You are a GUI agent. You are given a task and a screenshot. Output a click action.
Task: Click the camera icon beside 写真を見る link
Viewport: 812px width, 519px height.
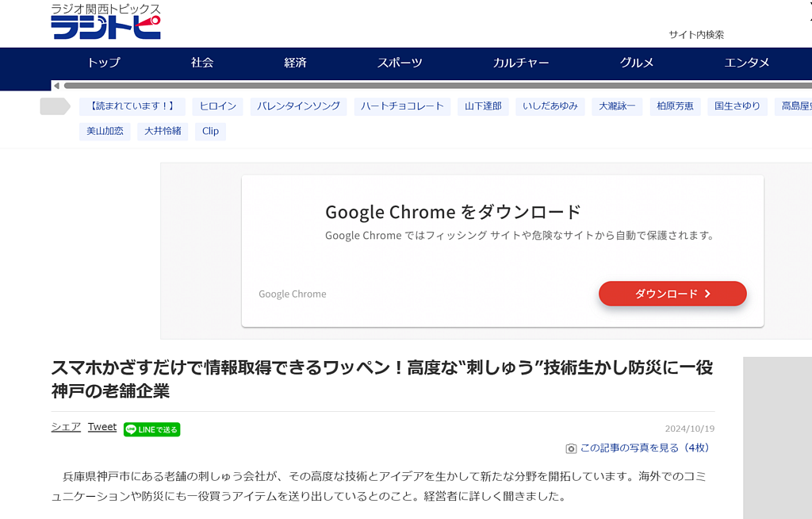point(571,448)
